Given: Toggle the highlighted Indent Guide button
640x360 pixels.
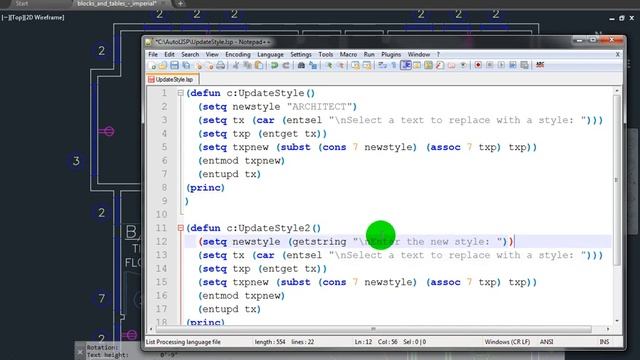Looking at the screenshot, I should click(x=406, y=65).
